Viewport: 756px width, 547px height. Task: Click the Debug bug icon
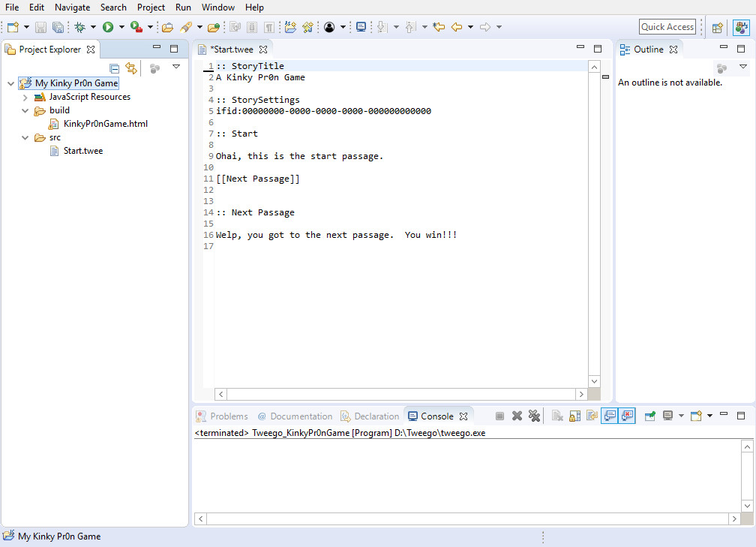point(80,27)
